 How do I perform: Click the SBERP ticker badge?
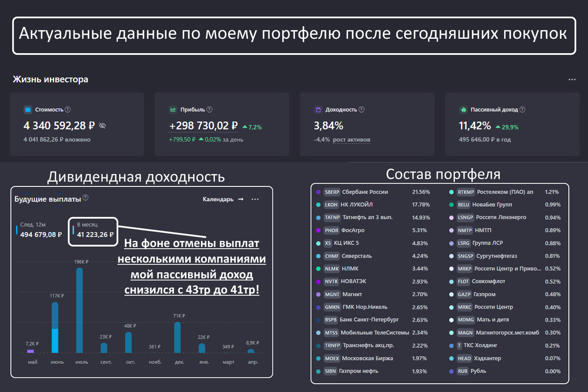pyautogui.click(x=332, y=192)
